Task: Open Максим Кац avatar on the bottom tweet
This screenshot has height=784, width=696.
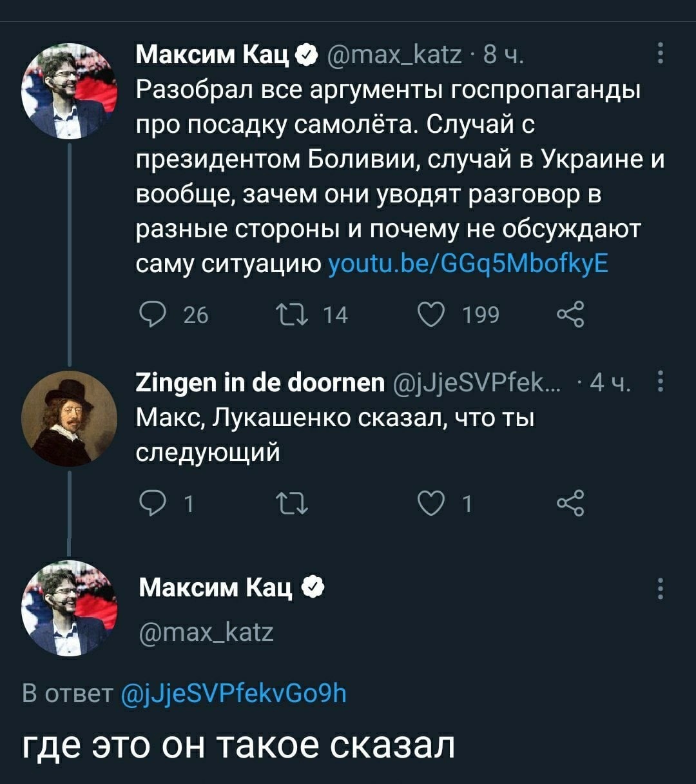Action: [x=70, y=608]
